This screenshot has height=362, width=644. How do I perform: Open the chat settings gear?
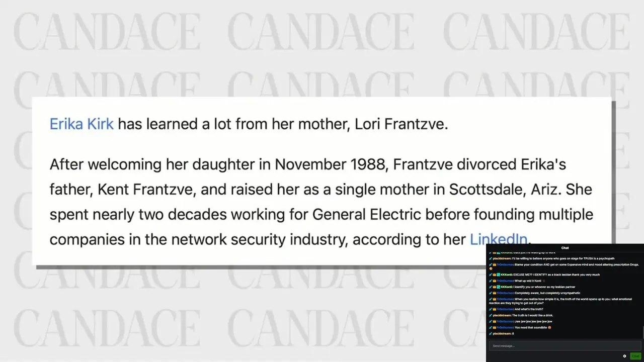pos(624,356)
